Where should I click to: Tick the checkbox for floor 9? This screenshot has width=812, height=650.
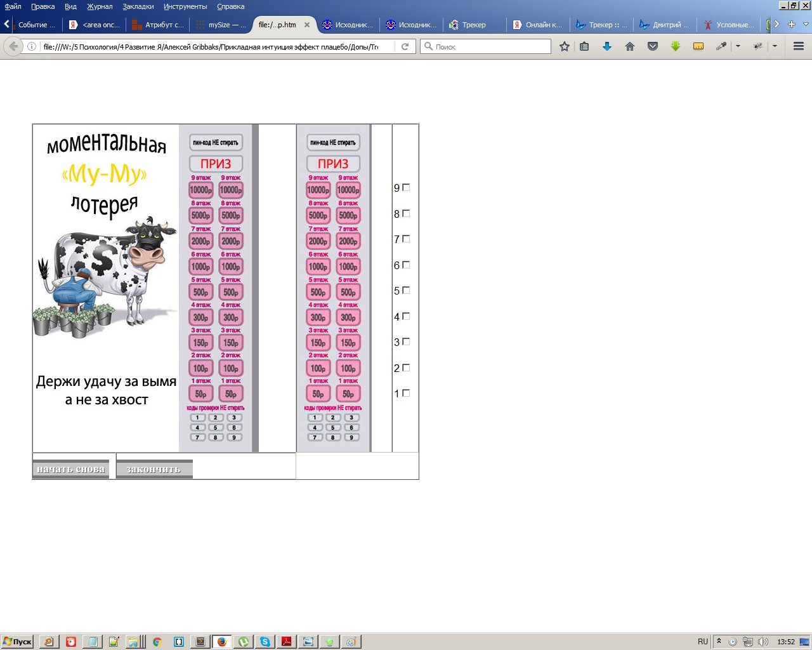click(x=407, y=187)
